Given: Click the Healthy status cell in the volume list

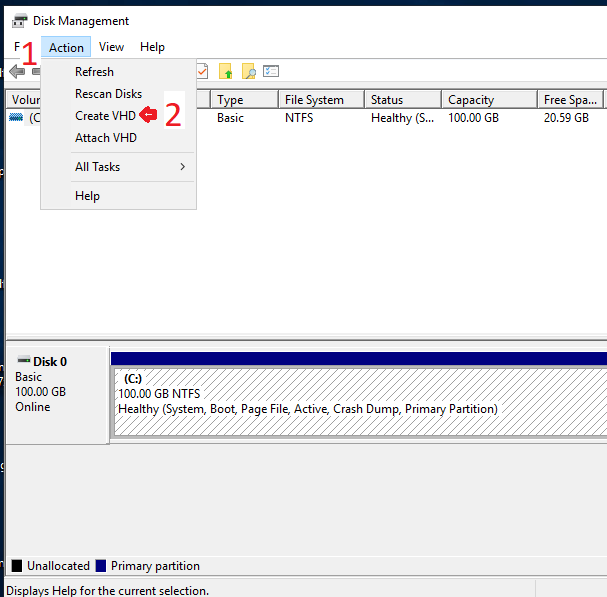Looking at the screenshot, I should [402, 118].
